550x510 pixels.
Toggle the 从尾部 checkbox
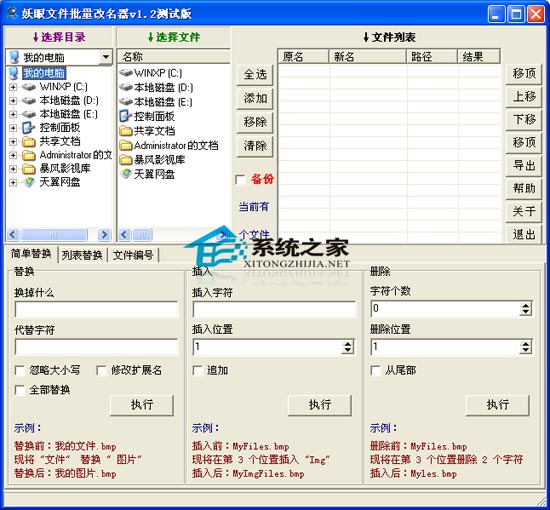pos(376,370)
